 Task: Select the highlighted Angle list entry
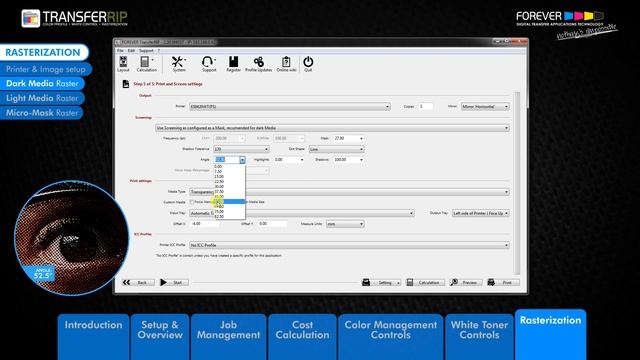click(229, 202)
